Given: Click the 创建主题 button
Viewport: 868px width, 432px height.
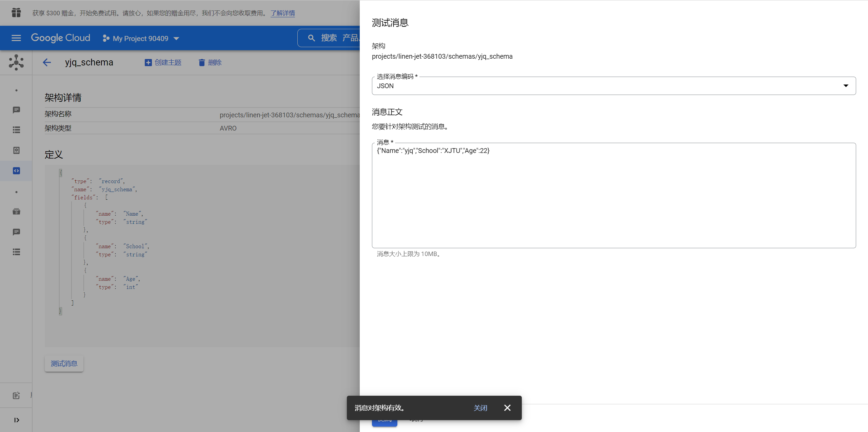Looking at the screenshot, I should (x=163, y=62).
